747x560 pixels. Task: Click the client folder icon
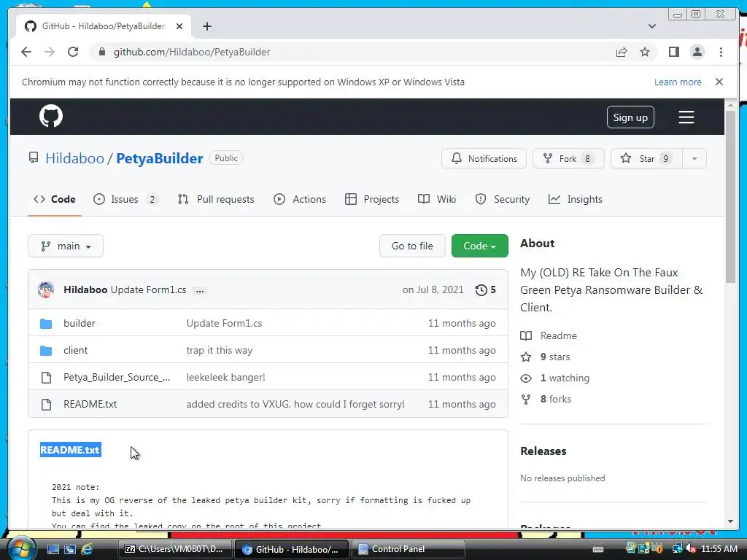click(x=46, y=351)
